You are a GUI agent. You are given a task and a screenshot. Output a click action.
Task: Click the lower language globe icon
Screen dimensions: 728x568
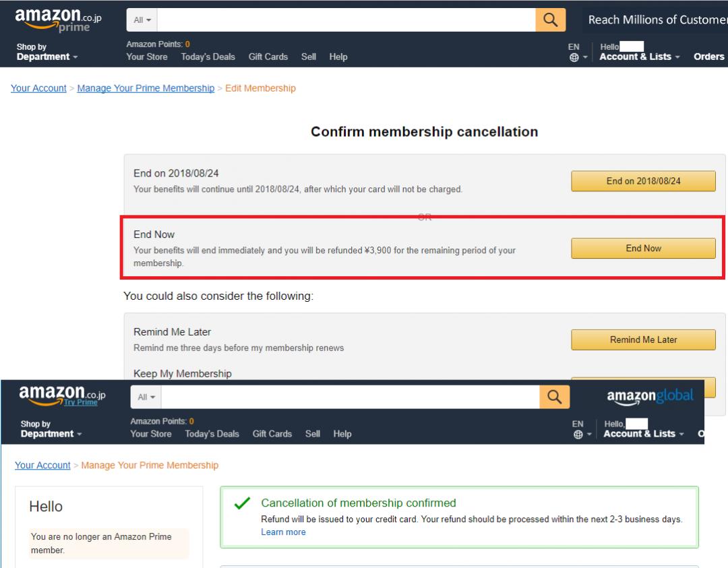(x=578, y=435)
